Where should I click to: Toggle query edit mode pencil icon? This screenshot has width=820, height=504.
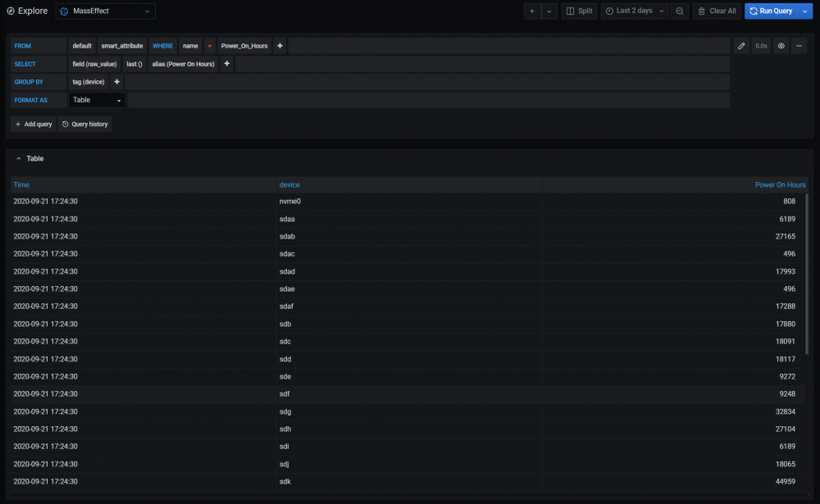click(x=741, y=46)
